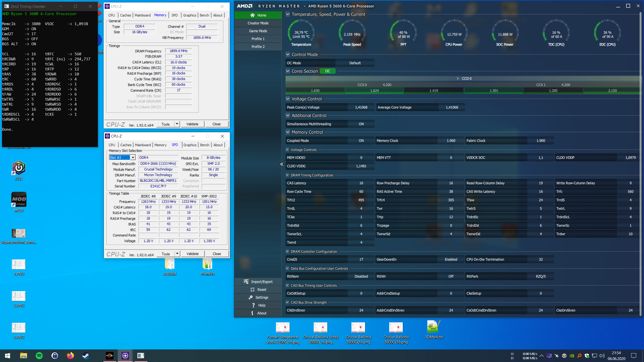The height and width of the screenshot is (362, 644).
Task: Click Close button in upper CPU-Z
Action: click(x=216, y=124)
